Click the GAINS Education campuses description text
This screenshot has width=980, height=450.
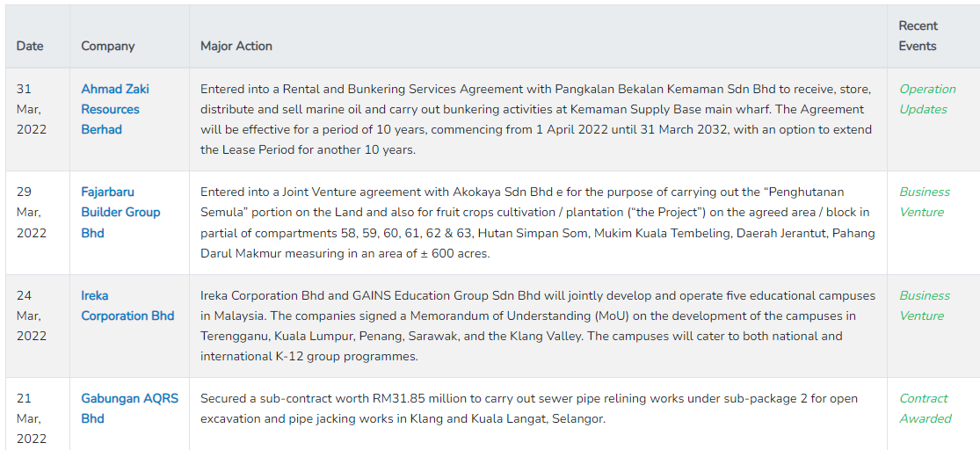[536, 325]
